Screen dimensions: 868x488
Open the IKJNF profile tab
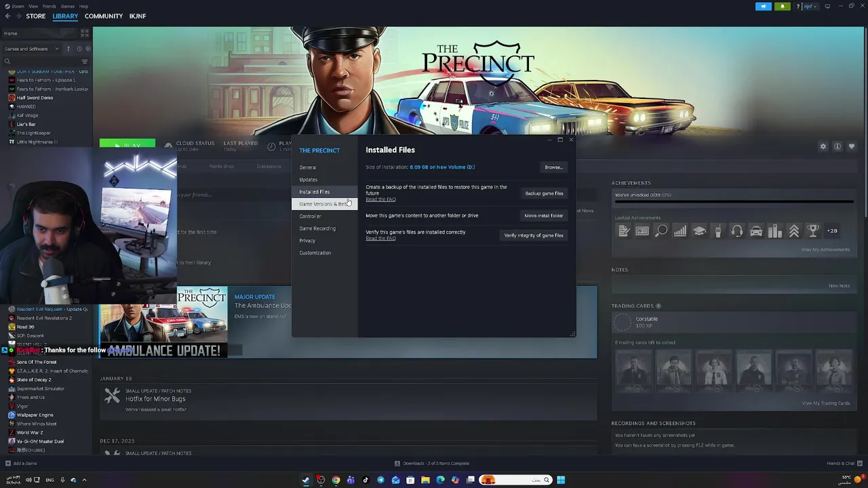[138, 16]
